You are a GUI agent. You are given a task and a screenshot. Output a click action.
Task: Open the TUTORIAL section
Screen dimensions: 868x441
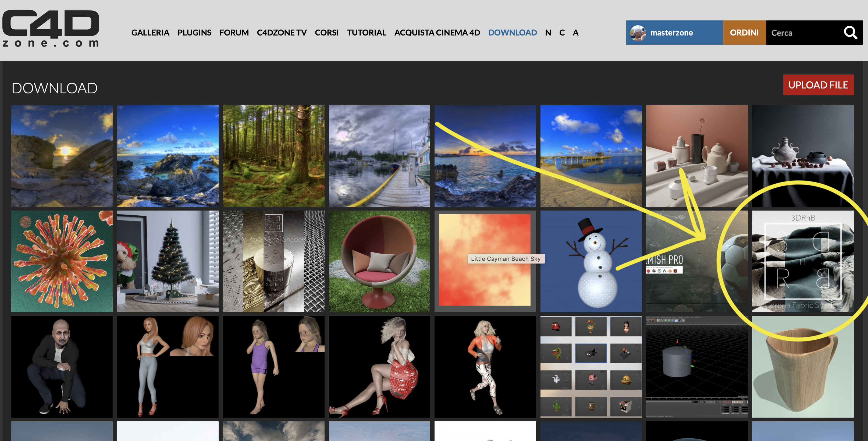pos(366,33)
